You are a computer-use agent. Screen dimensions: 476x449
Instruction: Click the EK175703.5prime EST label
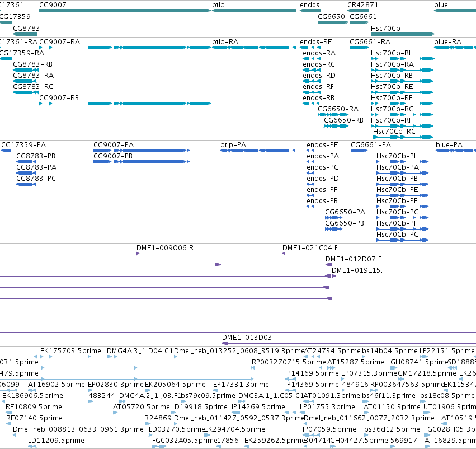(x=70, y=351)
